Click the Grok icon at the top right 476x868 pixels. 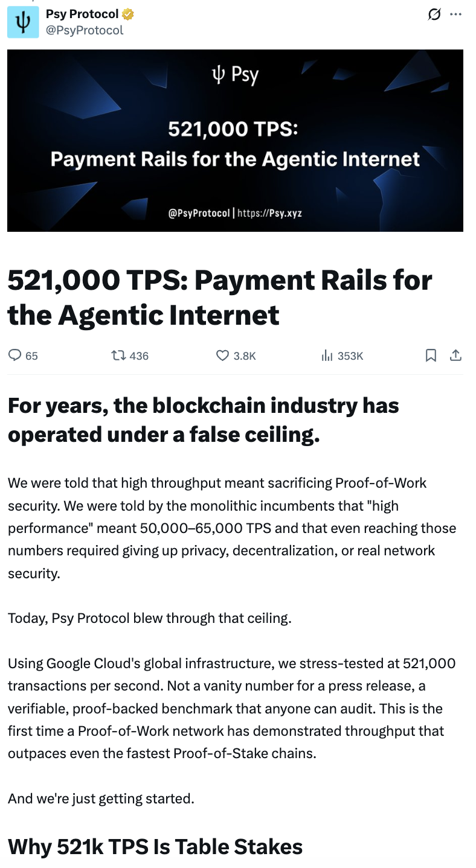tap(434, 14)
